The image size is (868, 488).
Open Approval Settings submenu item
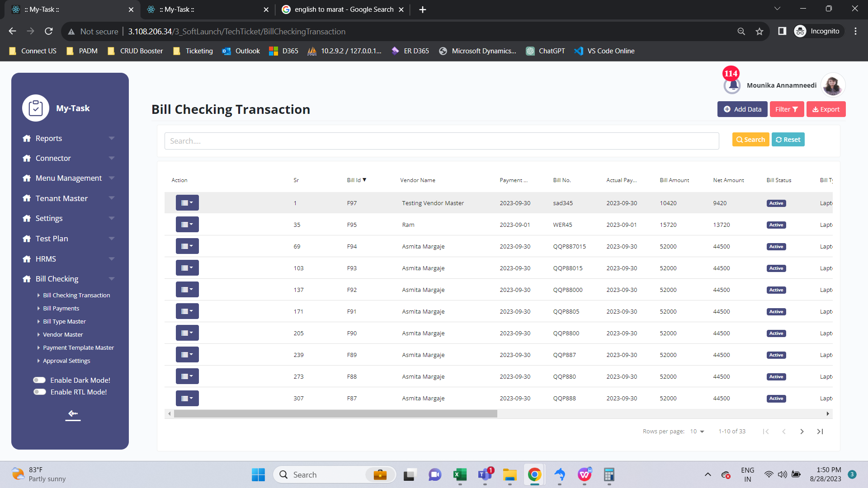(x=66, y=361)
